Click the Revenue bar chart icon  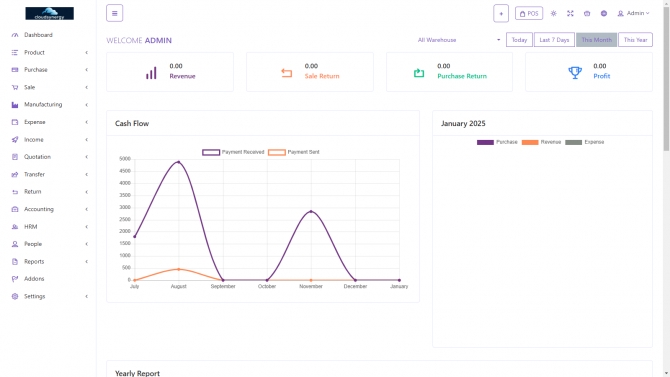point(151,73)
